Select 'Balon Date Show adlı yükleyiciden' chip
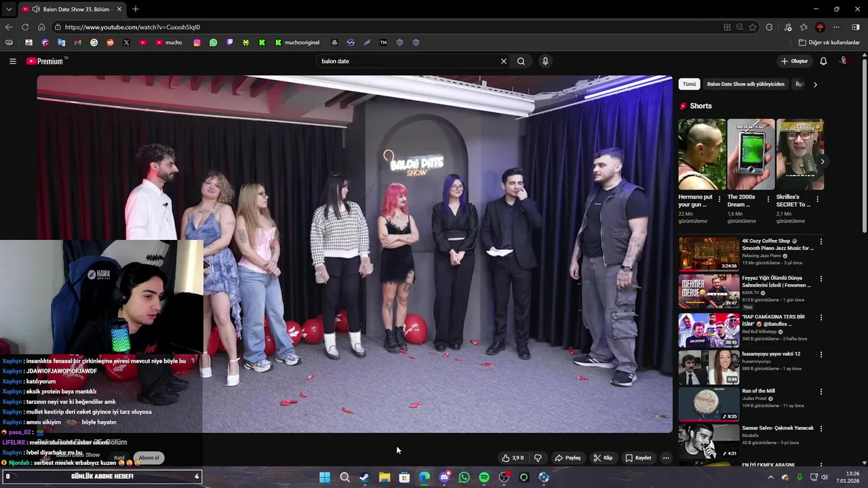 click(745, 84)
